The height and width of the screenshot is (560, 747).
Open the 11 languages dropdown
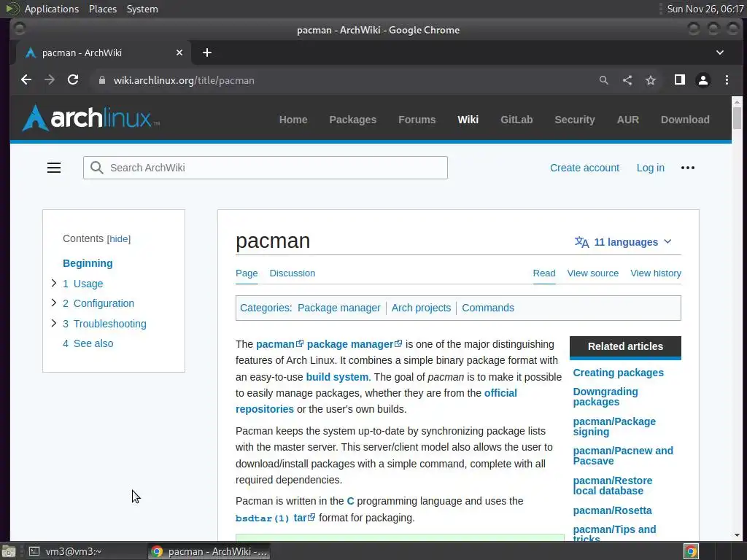click(x=623, y=242)
